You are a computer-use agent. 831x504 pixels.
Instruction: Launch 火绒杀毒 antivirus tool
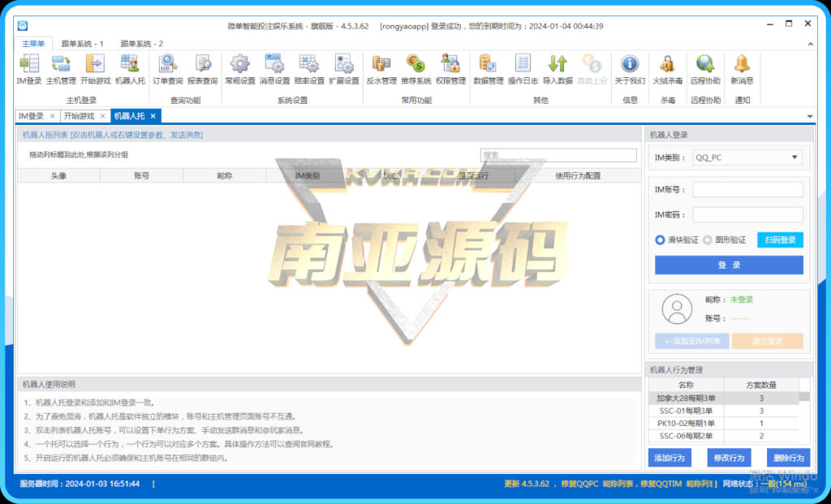pos(667,70)
